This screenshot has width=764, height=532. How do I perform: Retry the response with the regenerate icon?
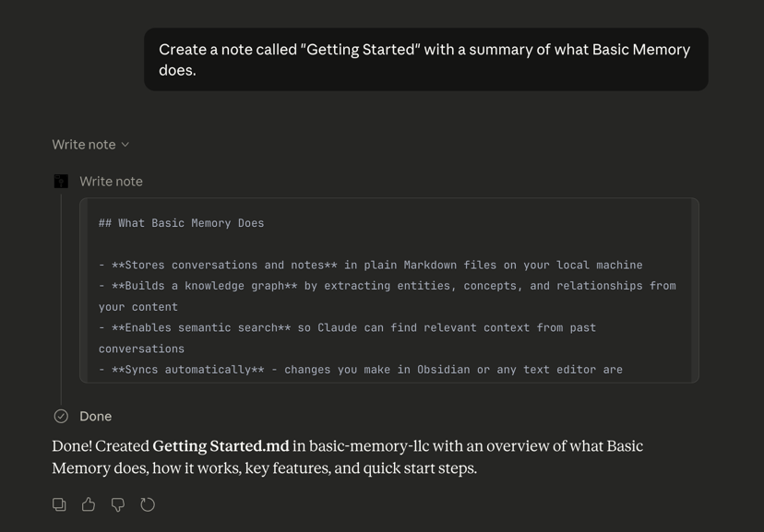[x=148, y=504]
